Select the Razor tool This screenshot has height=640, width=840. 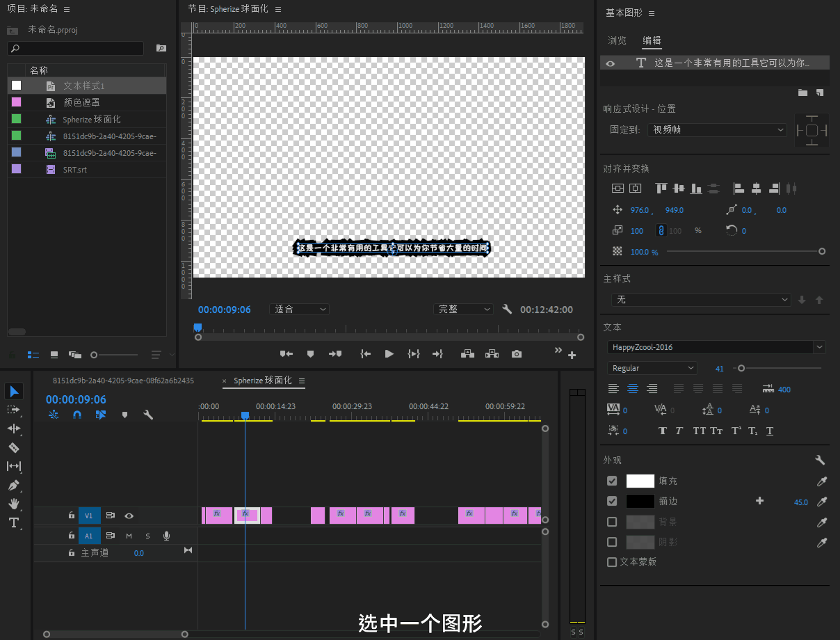15,447
